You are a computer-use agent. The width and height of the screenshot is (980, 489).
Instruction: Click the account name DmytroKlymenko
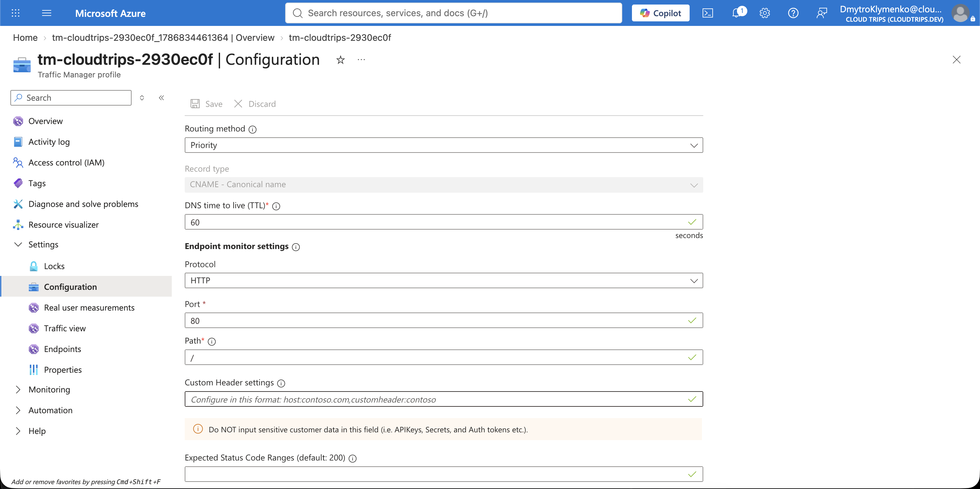(x=891, y=9)
